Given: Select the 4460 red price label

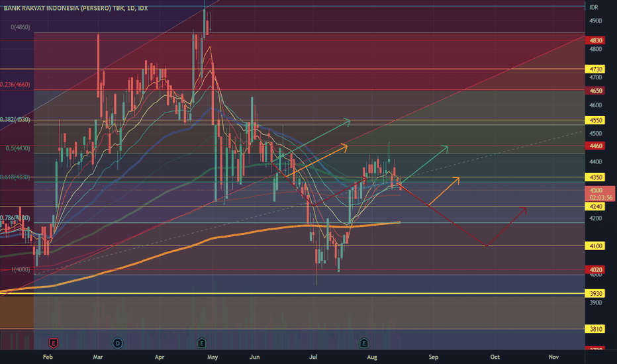Looking at the screenshot, I should click(596, 146).
